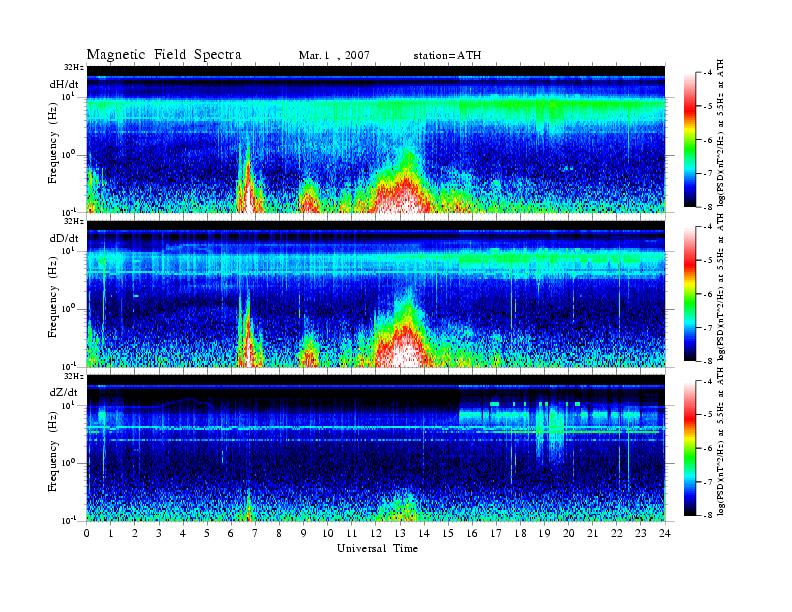Click hour 0 on the Universal Time axis
The image size is (792, 612).
tap(87, 533)
